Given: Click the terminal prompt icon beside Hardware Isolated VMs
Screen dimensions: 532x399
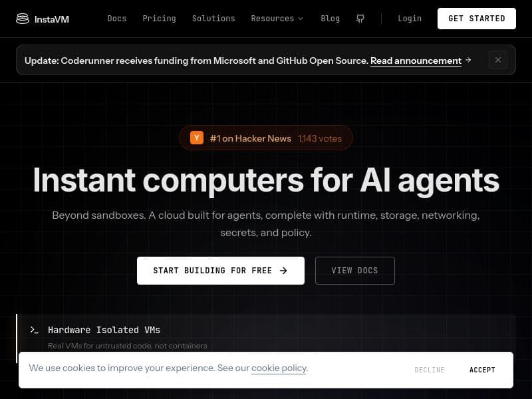Looking at the screenshot, I should (x=35, y=330).
